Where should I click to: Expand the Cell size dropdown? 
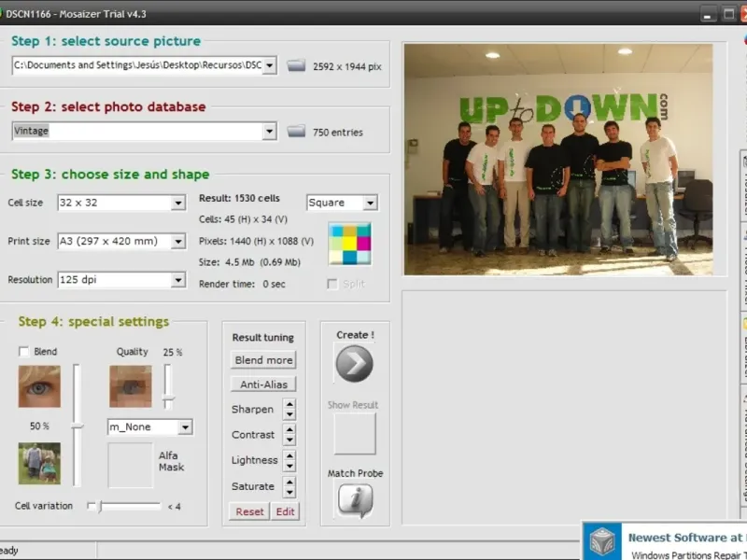click(x=177, y=203)
